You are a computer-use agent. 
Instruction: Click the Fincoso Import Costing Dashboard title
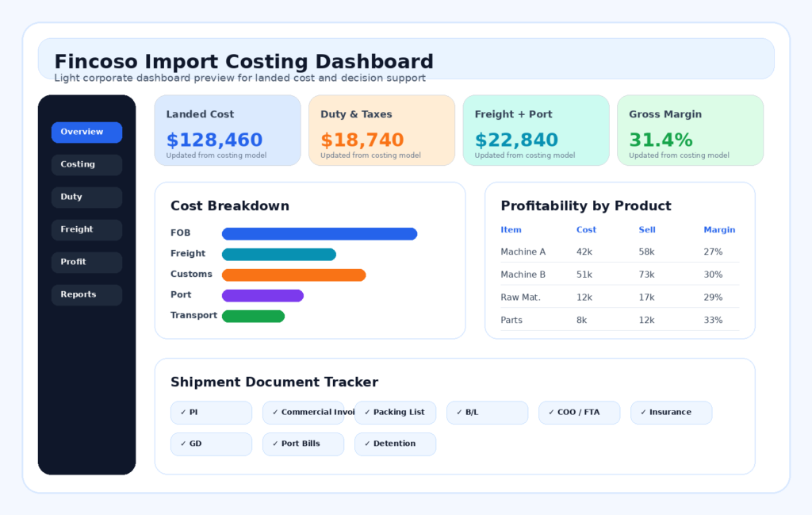point(244,62)
